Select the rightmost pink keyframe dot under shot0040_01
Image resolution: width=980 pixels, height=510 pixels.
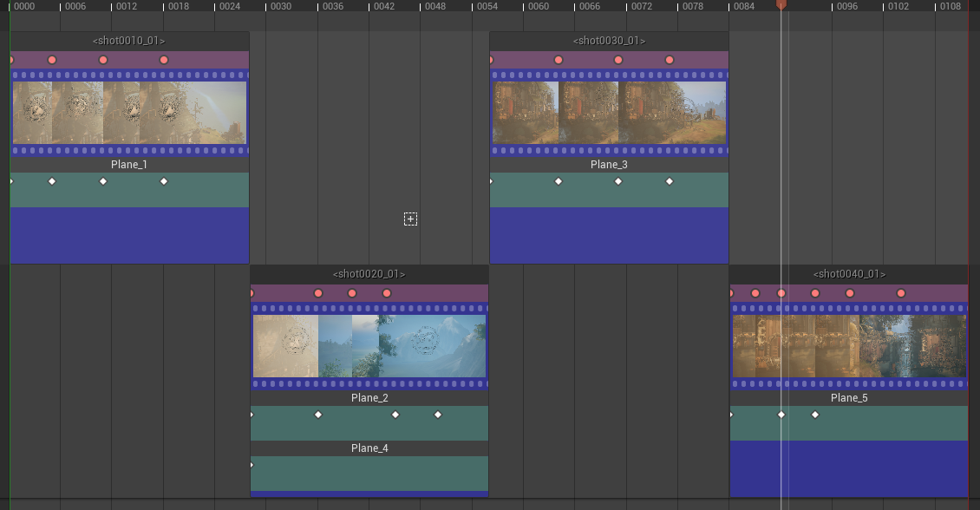[900, 293]
